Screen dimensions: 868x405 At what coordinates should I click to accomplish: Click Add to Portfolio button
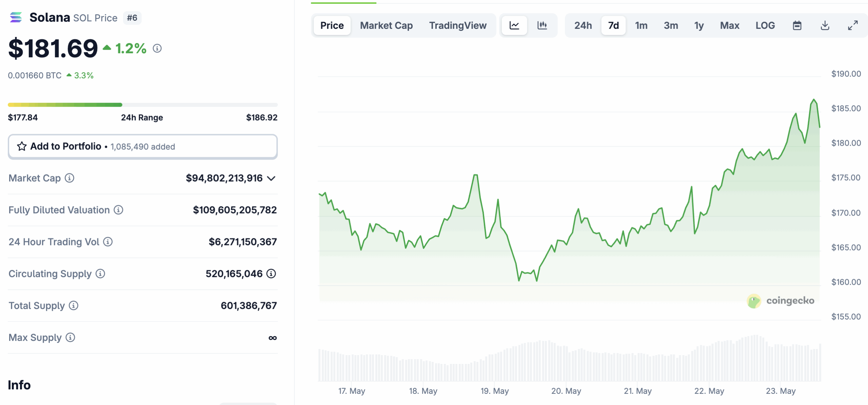point(143,147)
